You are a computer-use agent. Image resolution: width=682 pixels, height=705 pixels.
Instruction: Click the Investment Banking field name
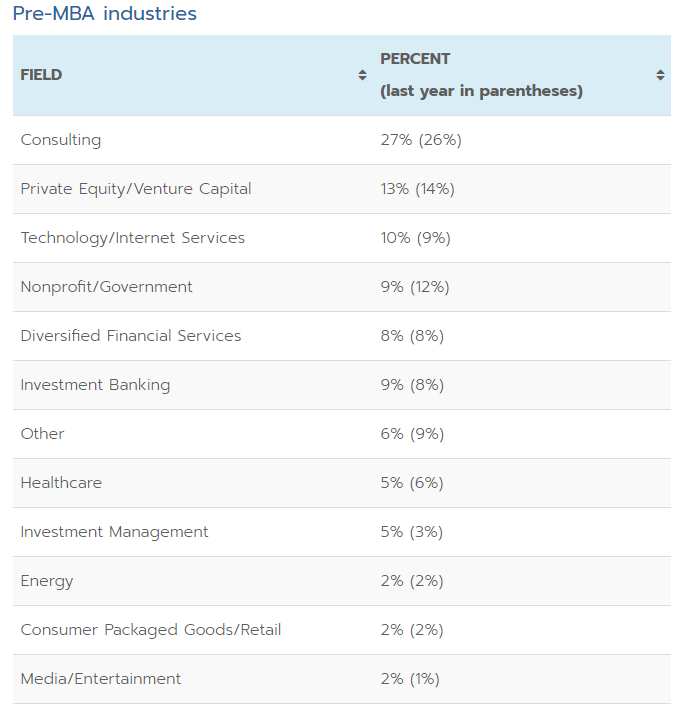pos(95,385)
